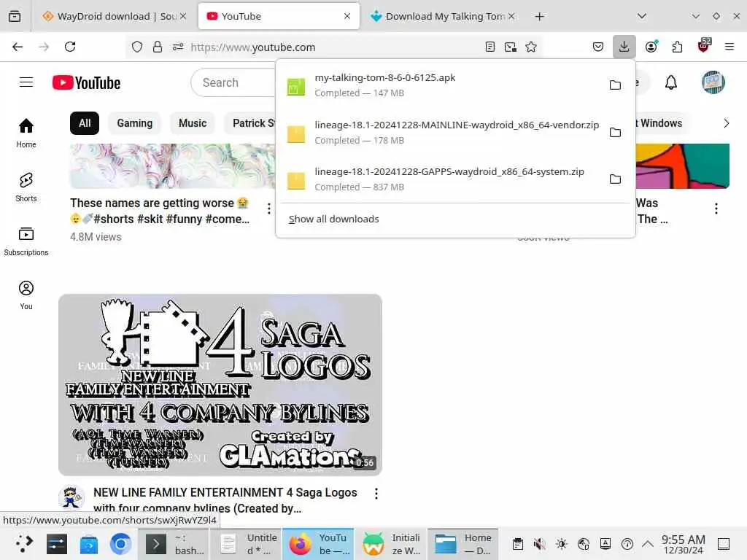Open Firefox application menu
747x560 pixels.
(729, 47)
